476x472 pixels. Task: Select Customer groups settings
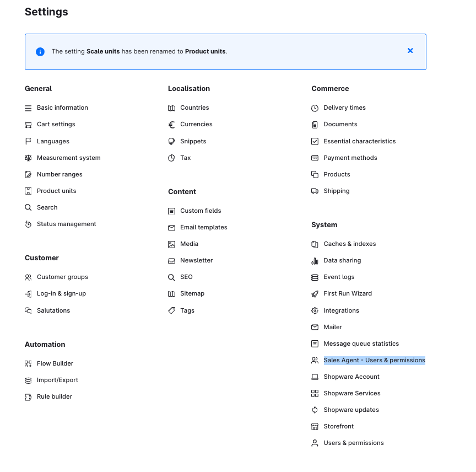click(62, 277)
